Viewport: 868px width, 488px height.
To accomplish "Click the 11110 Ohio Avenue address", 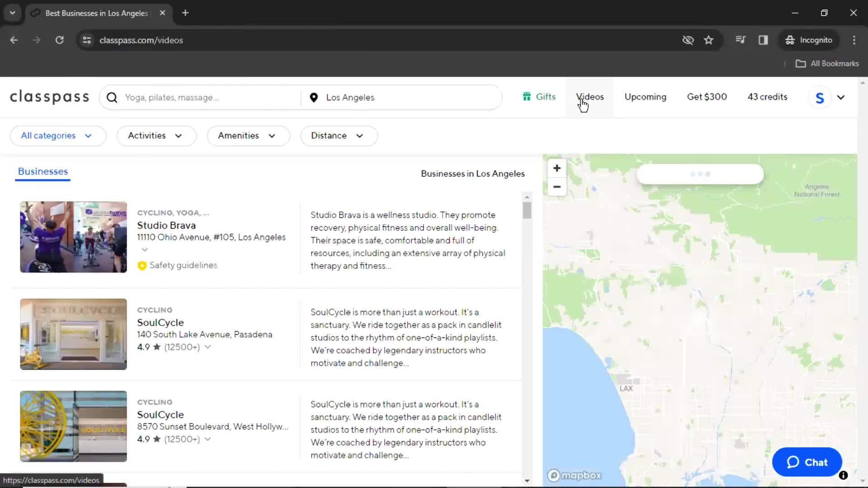I will tap(211, 237).
